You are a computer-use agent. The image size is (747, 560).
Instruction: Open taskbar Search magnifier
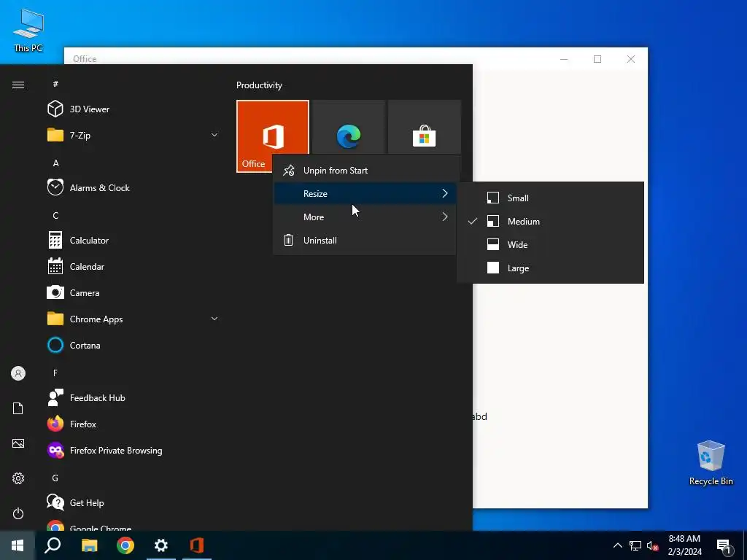(x=53, y=545)
